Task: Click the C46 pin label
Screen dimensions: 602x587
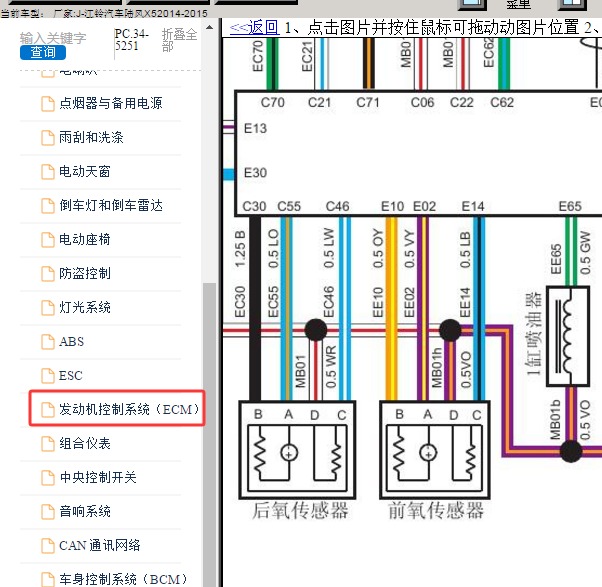Action: (x=337, y=207)
